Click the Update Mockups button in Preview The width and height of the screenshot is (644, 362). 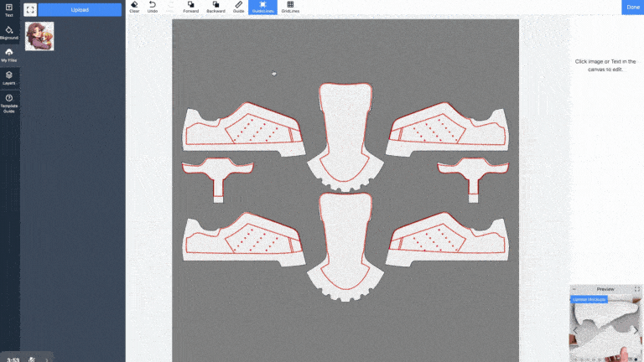coord(590,298)
